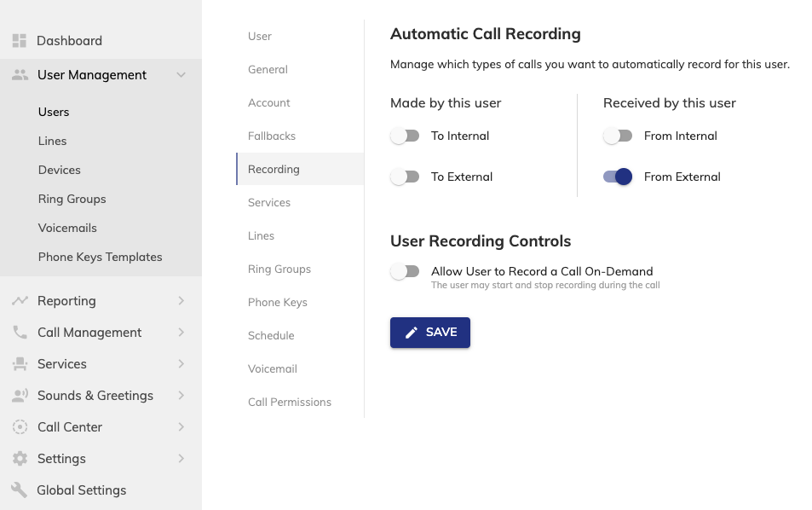This screenshot has width=812, height=510.
Task: Disable From External call recording
Action: pyautogui.click(x=618, y=177)
